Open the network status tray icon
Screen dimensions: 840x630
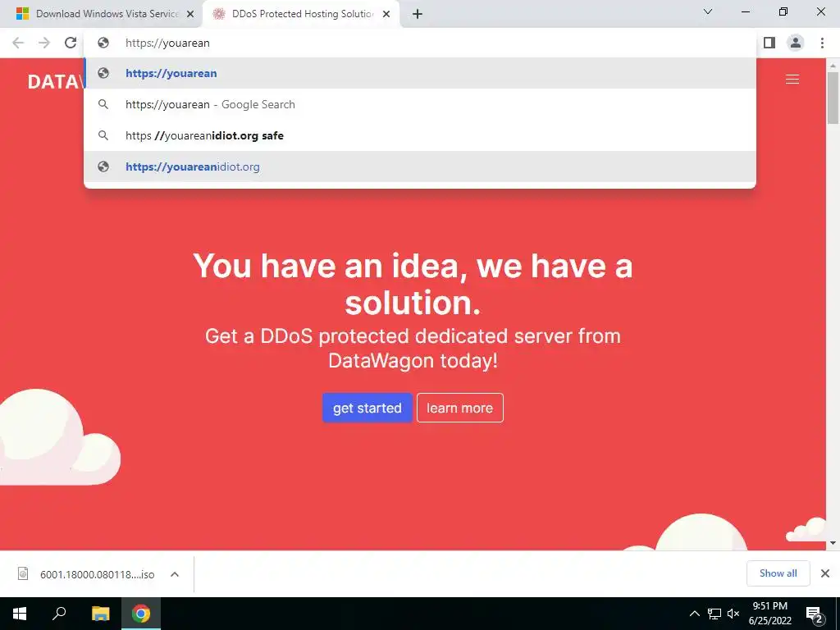coord(714,614)
